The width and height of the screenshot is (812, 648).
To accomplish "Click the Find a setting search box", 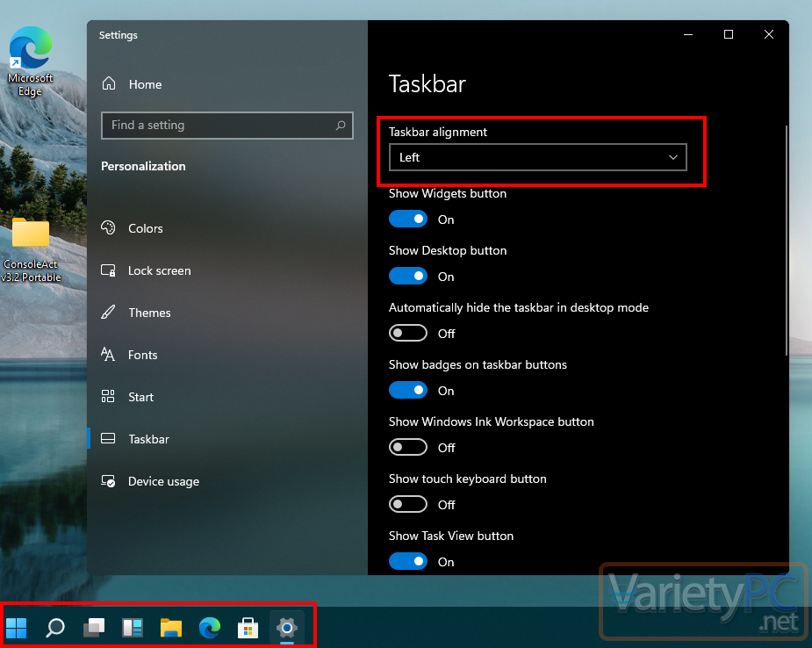I will pos(226,126).
